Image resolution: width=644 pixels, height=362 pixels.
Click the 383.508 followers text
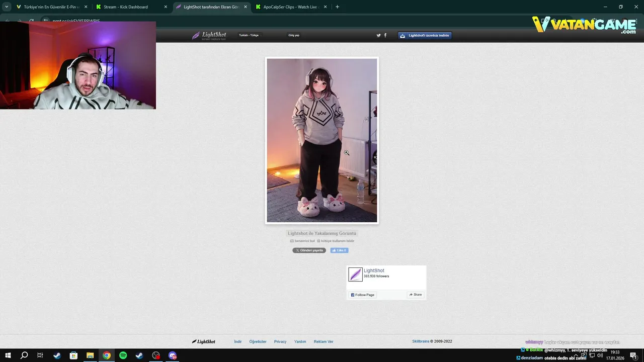pyautogui.click(x=376, y=276)
